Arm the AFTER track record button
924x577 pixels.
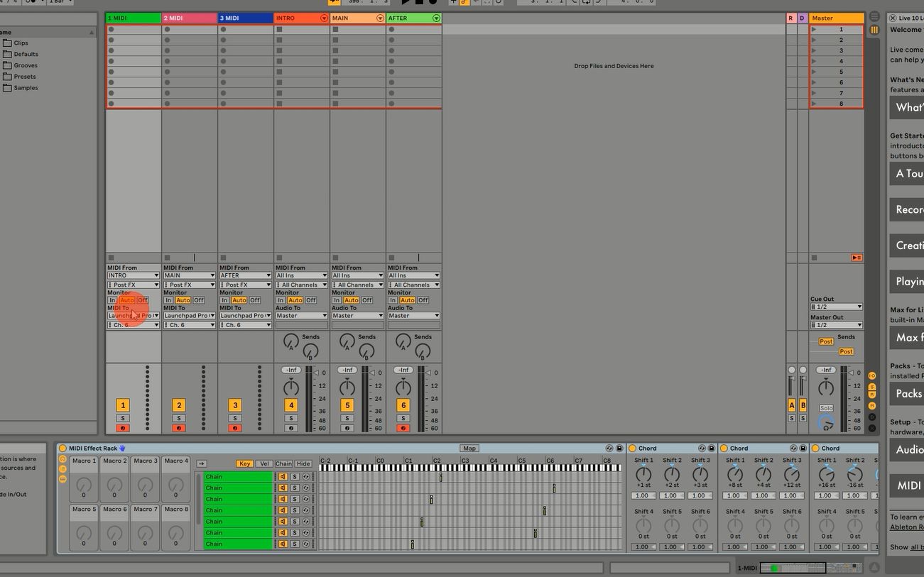pyautogui.click(x=403, y=429)
